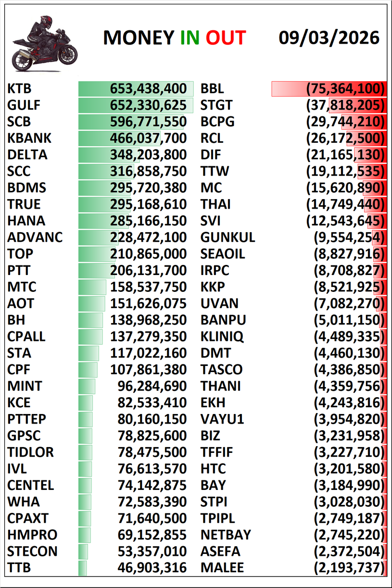Click the GULF inflow value 652,330,625
Screen dimensions: 392x588
(148, 105)
